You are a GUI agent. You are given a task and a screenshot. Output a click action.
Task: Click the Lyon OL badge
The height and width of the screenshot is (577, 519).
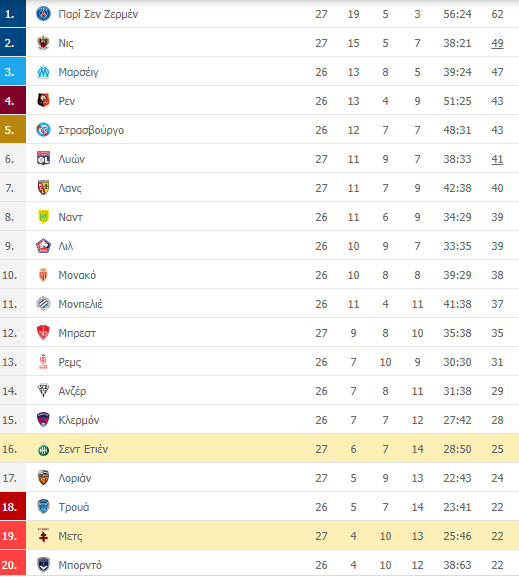click(43, 159)
